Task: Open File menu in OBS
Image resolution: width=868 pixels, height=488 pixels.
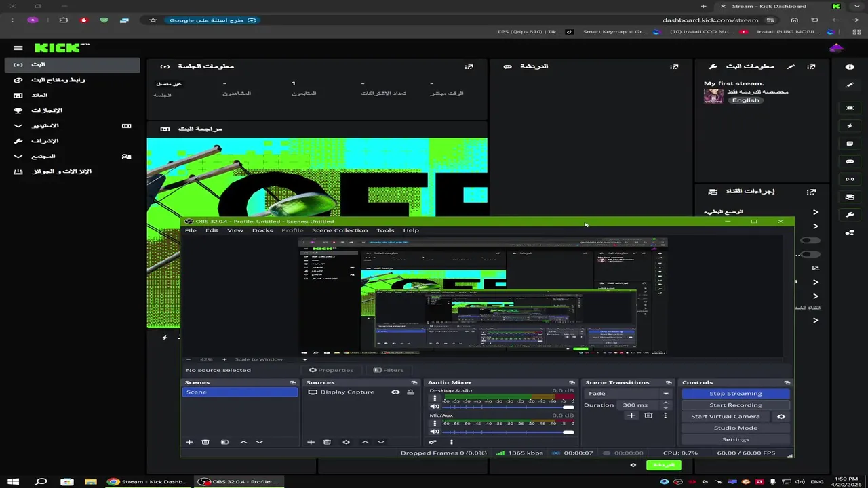Action: (x=191, y=230)
